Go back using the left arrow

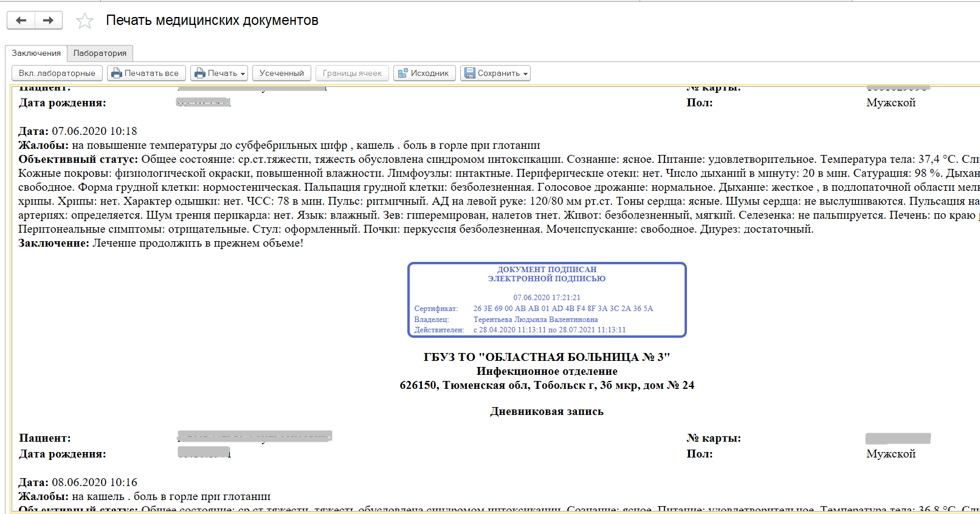coord(21,20)
